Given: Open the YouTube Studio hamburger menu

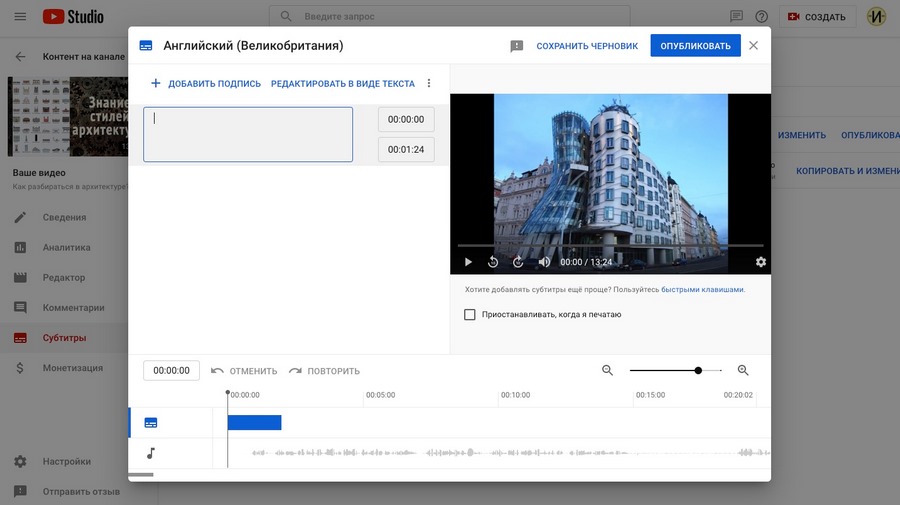Looking at the screenshot, I should tap(20, 17).
